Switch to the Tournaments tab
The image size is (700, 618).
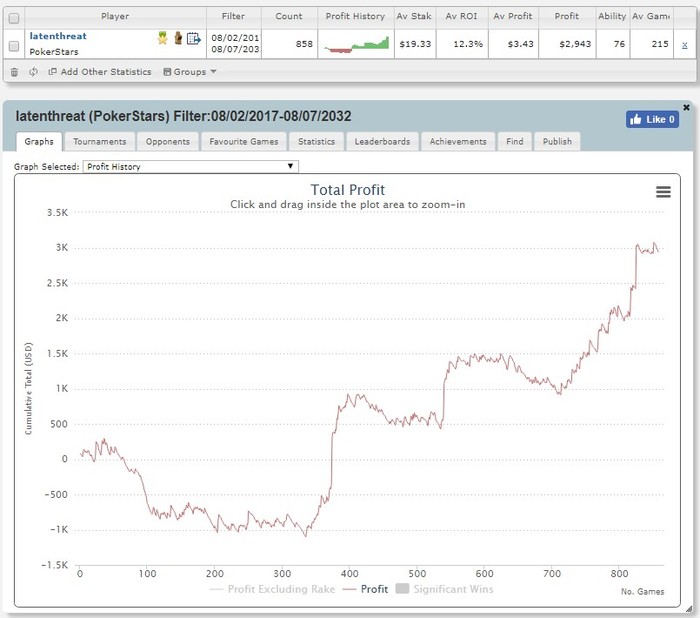click(100, 142)
